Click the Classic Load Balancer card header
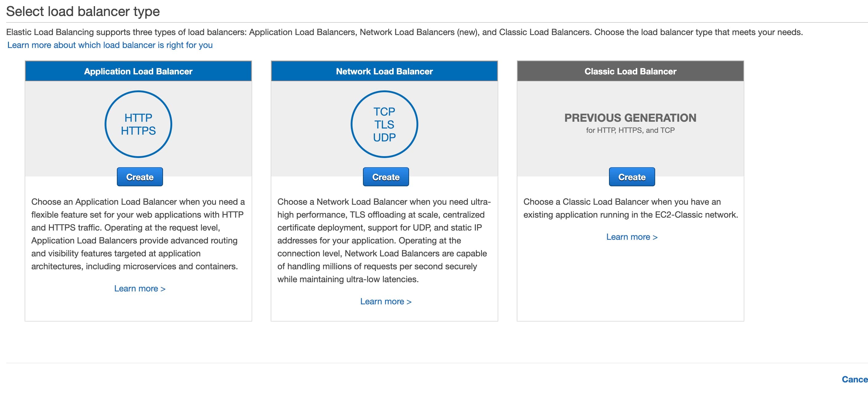Viewport: 868px width, 399px height. [x=631, y=71]
